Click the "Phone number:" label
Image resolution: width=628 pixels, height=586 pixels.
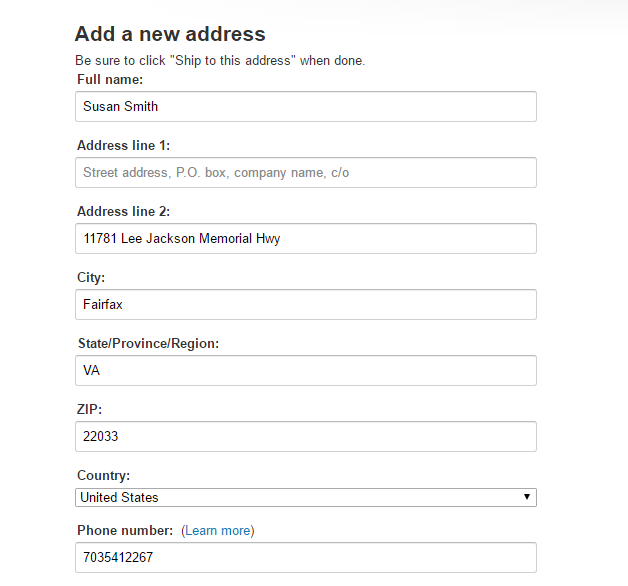[x=126, y=530]
